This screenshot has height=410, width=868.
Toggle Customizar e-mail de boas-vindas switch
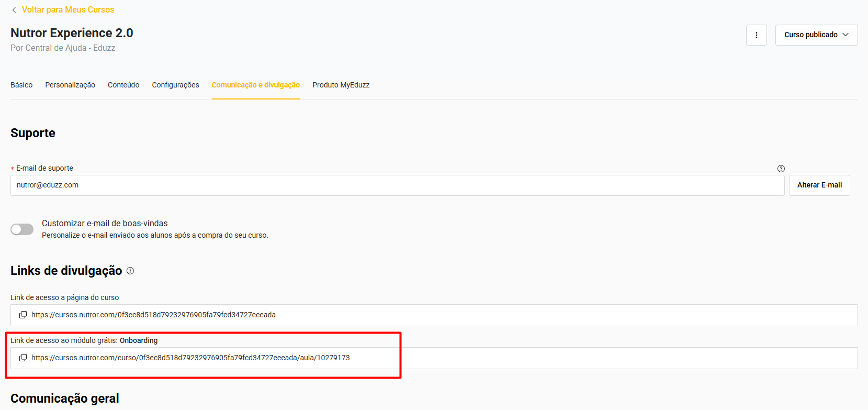click(22, 229)
